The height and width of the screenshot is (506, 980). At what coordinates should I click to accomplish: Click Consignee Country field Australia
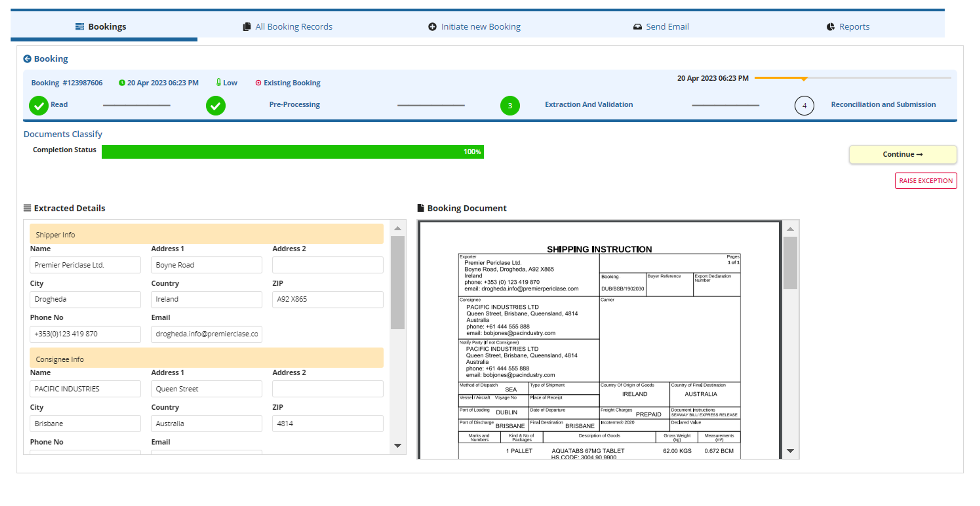click(206, 423)
